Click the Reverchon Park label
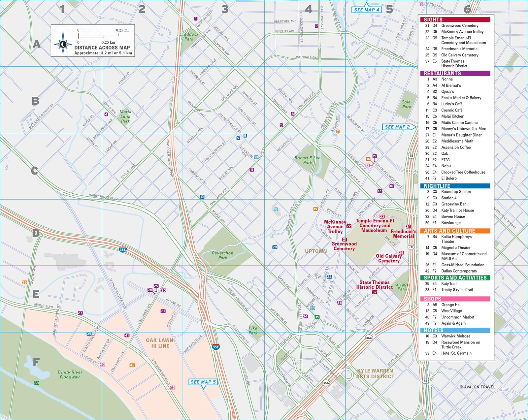This screenshot has height=420, width=528. (222, 255)
